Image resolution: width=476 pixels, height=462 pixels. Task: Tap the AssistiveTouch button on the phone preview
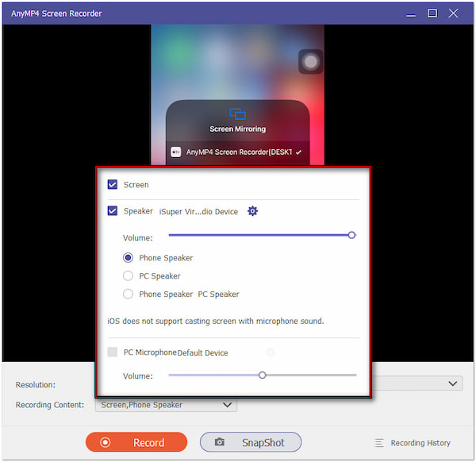pyautogui.click(x=310, y=62)
